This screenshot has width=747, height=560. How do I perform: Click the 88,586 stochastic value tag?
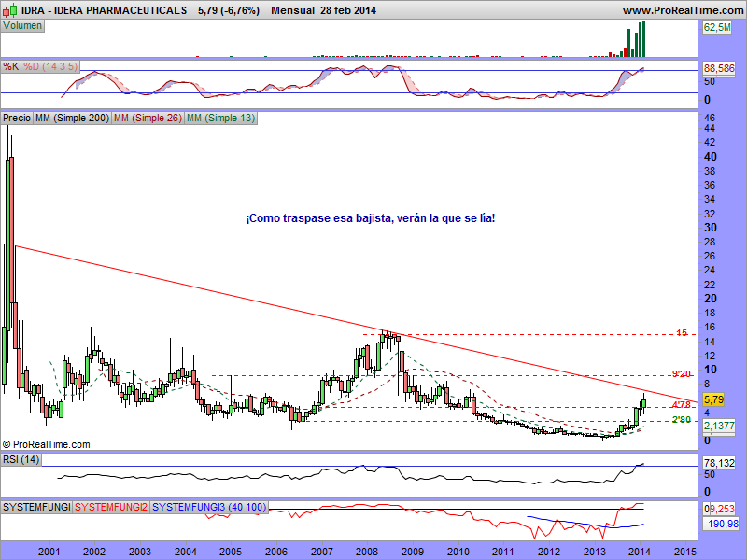(719, 68)
